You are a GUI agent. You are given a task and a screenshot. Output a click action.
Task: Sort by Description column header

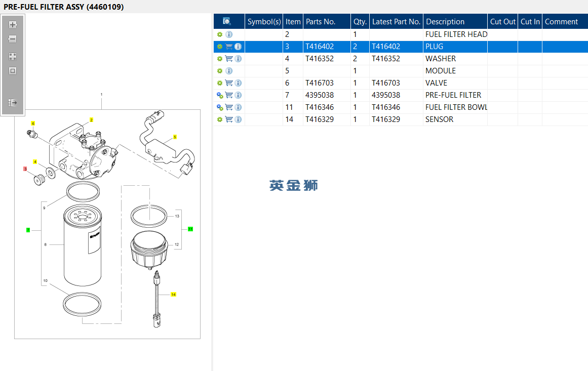(455, 21)
